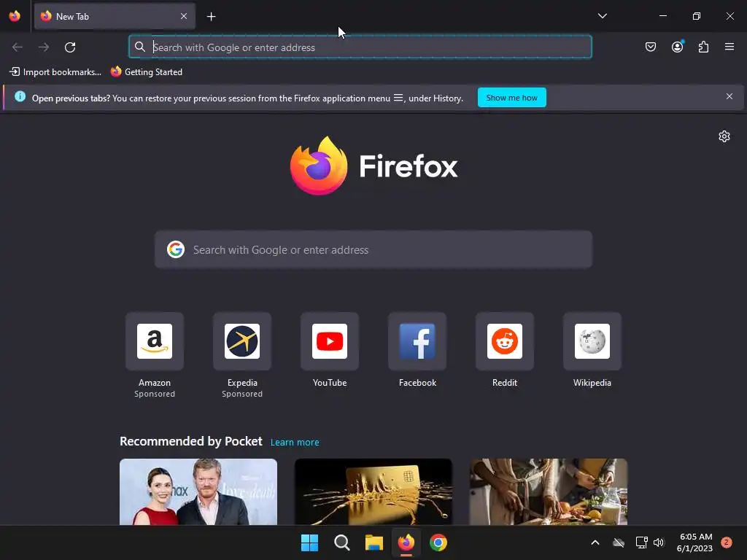The width and height of the screenshot is (747, 560).
Task: Click the Recommended by Pocket heading
Action: (191, 441)
